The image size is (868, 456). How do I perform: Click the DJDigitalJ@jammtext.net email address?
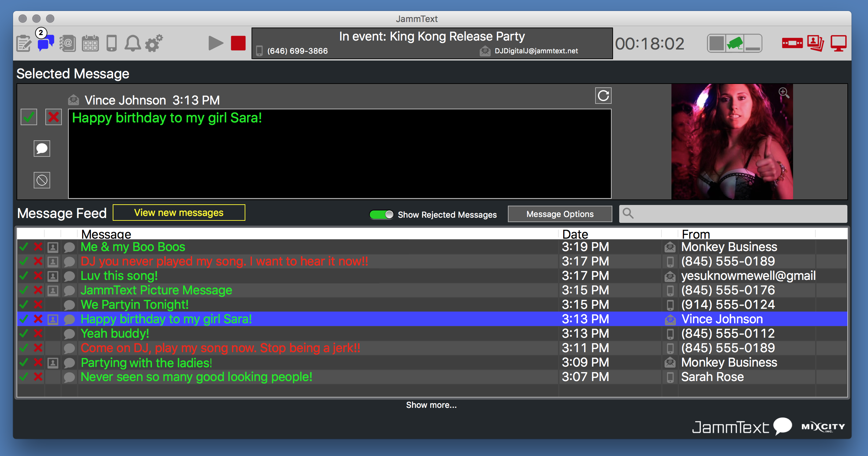point(536,51)
